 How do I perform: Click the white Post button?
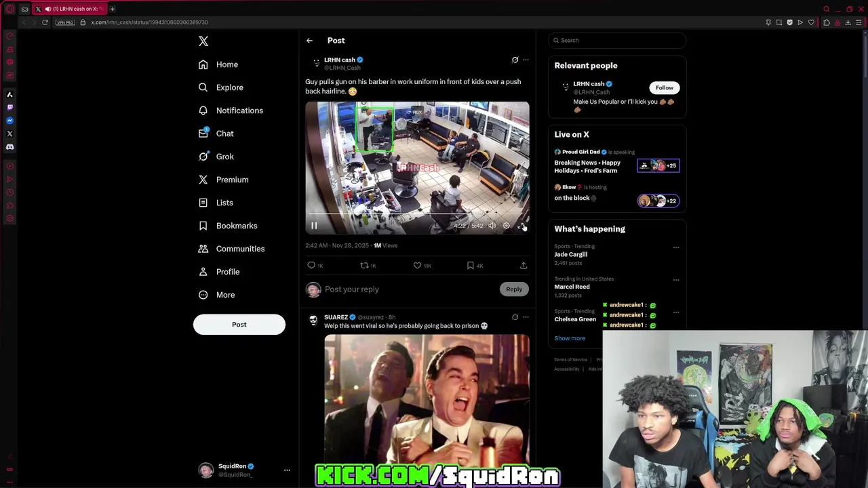239,324
